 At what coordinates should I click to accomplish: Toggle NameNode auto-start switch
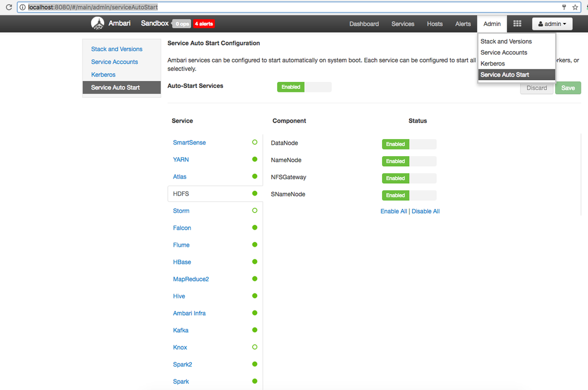(409, 161)
